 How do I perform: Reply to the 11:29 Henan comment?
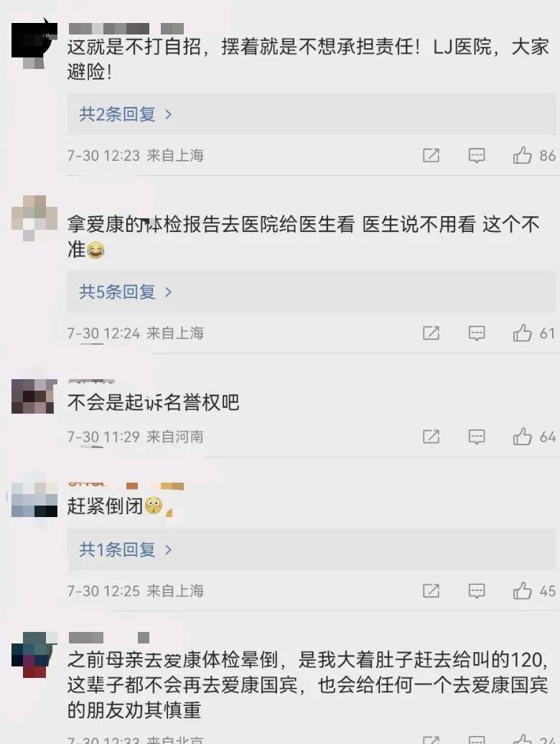point(477,437)
